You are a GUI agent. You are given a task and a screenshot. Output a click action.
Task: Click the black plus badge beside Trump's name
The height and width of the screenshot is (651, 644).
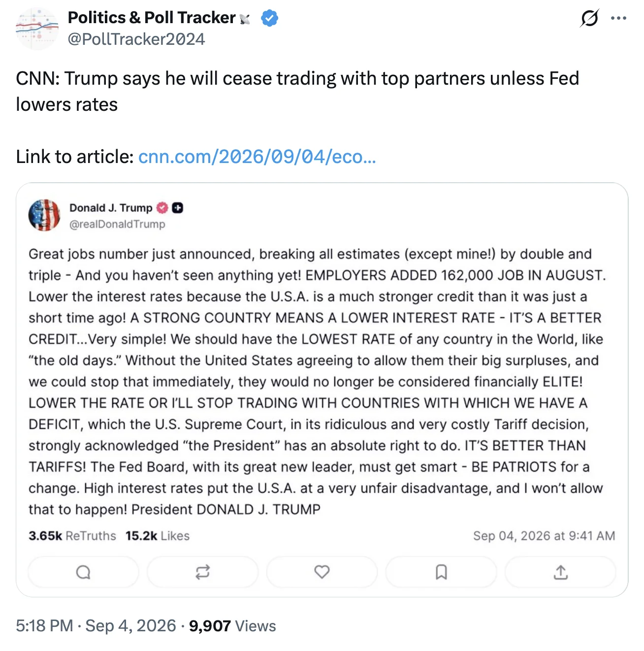point(178,208)
